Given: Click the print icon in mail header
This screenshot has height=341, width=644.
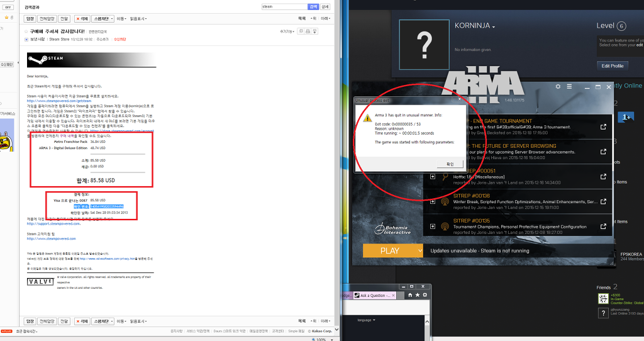Looking at the screenshot, I should pyautogui.click(x=308, y=31).
